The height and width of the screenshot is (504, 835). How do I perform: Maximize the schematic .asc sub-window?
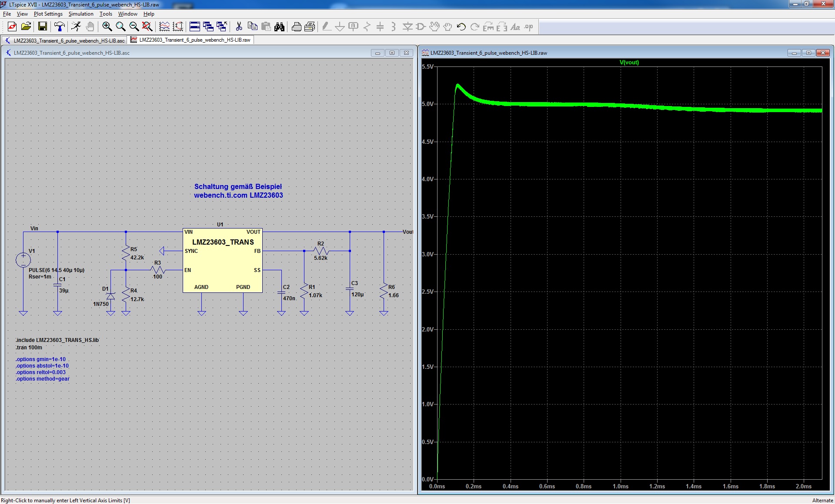coord(392,53)
